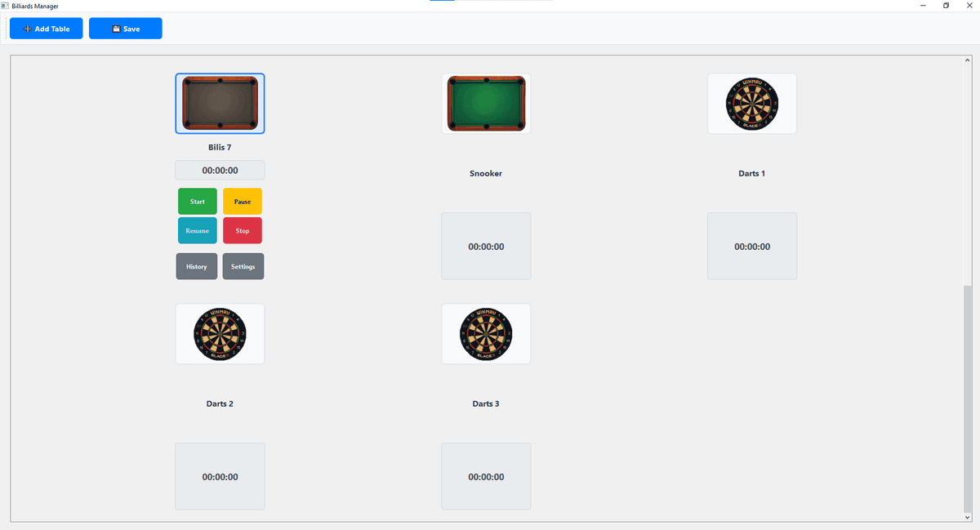980x530 pixels.
Task: Click the Bilis 7 timer display
Action: [x=220, y=170]
